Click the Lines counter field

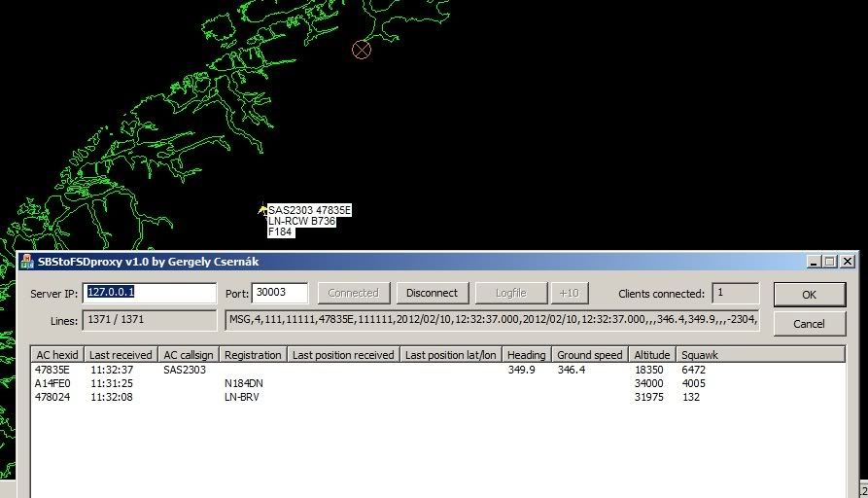coord(151,321)
